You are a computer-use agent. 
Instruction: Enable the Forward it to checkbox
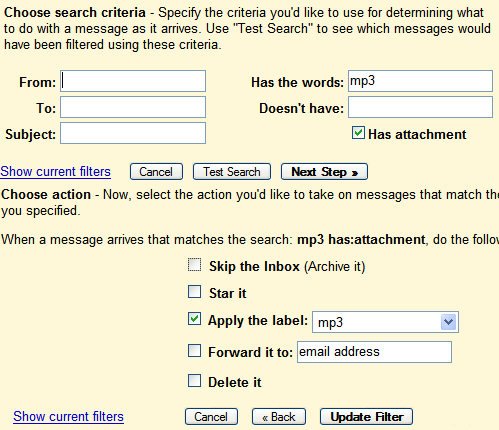coord(194,351)
